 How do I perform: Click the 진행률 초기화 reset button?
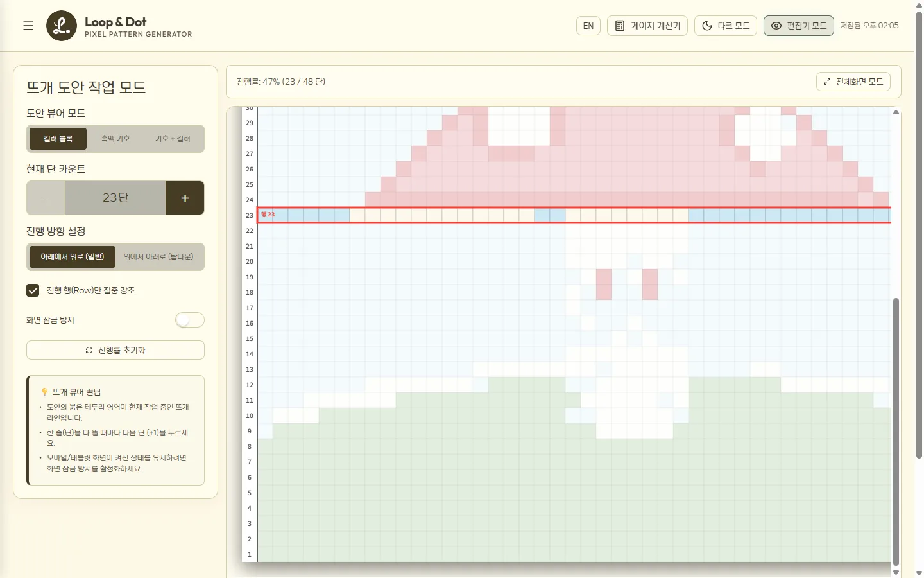tap(116, 350)
